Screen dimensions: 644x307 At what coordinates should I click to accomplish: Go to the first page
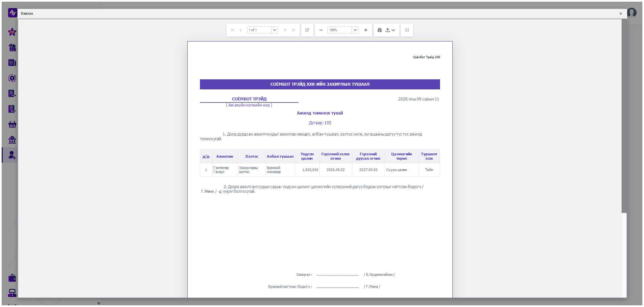coord(233,30)
